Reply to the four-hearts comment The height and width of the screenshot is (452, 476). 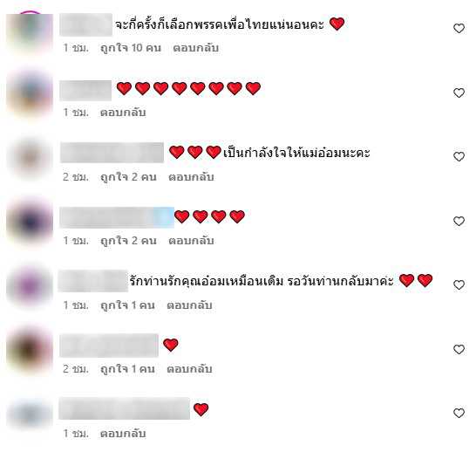tap(191, 241)
